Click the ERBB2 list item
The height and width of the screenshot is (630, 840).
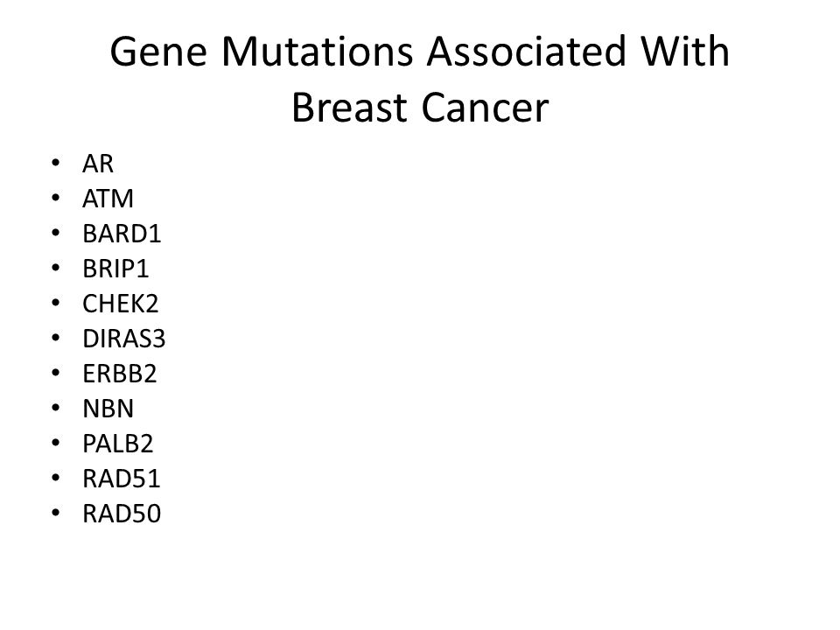[x=120, y=374]
